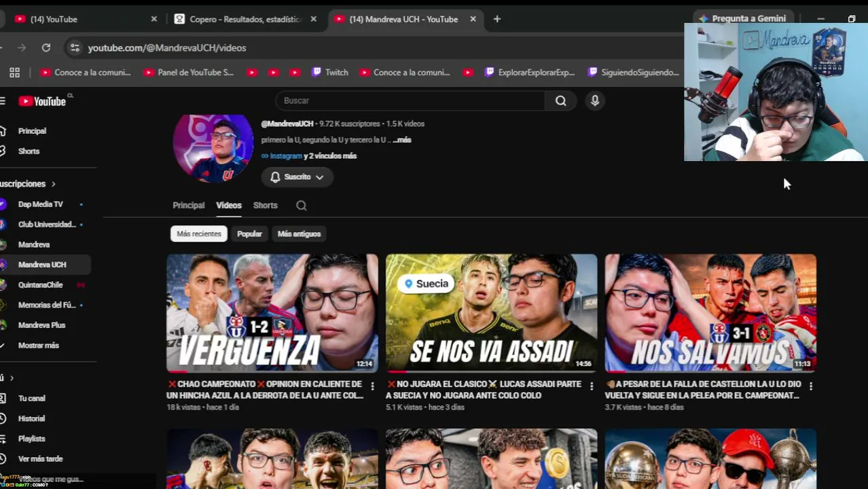The height and width of the screenshot is (489, 868).
Task: Open Playlists in sidebar
Action: point(32,439)
